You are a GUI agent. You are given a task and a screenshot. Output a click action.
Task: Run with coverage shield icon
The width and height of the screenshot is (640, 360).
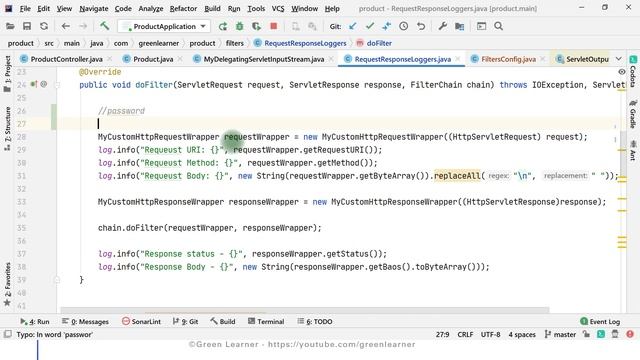256,27
